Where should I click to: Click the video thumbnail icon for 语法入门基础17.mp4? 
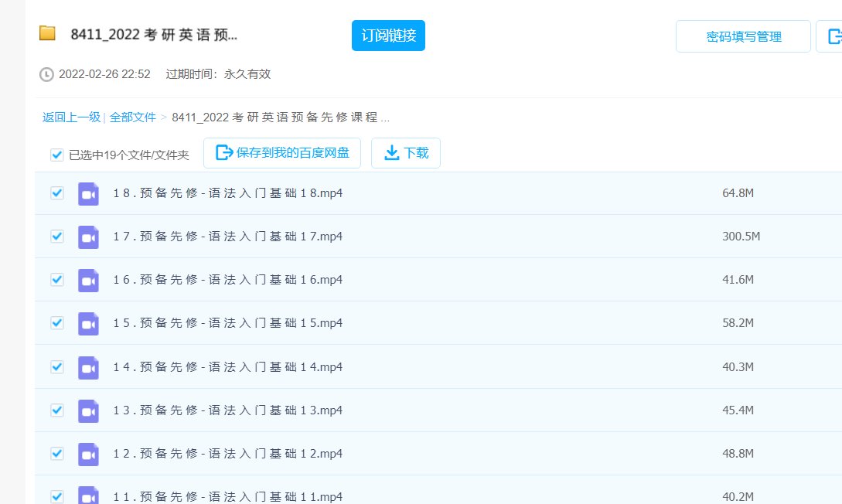88,237
